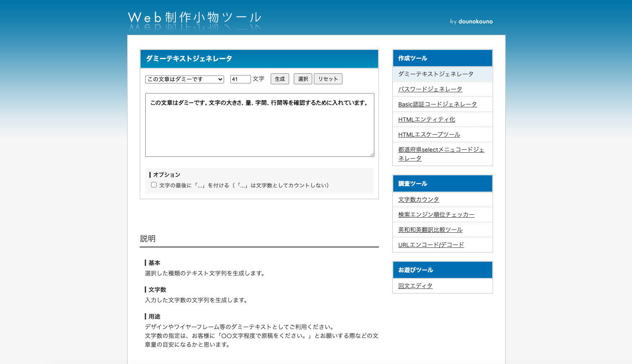
Task: Open the 文字数カウンタ tool
Action: pyautogui.click(x=418, y=200)
